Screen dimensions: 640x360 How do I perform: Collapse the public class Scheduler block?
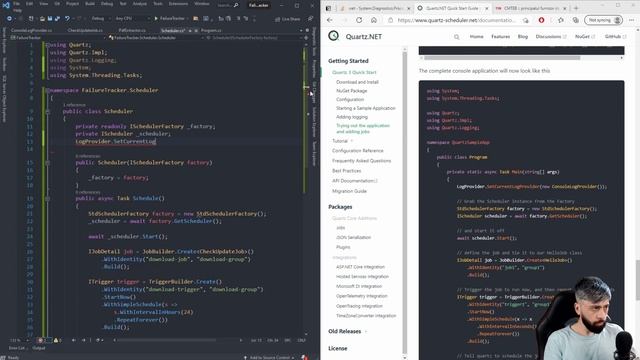pos(47,111)
